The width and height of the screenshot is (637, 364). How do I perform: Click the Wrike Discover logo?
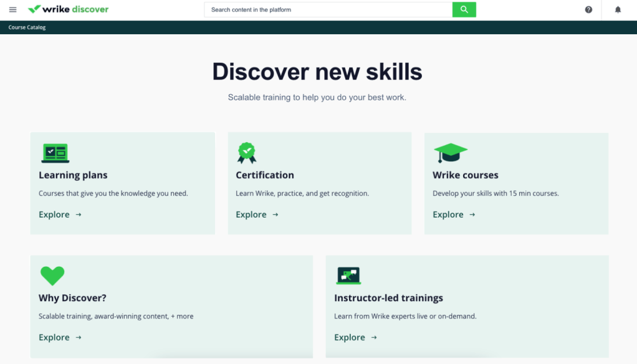[68, 9]
